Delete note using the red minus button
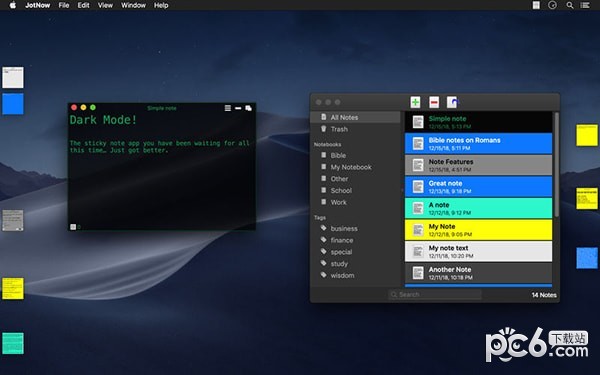The width and height of the screenshot is (600, 375). point(434,102)
